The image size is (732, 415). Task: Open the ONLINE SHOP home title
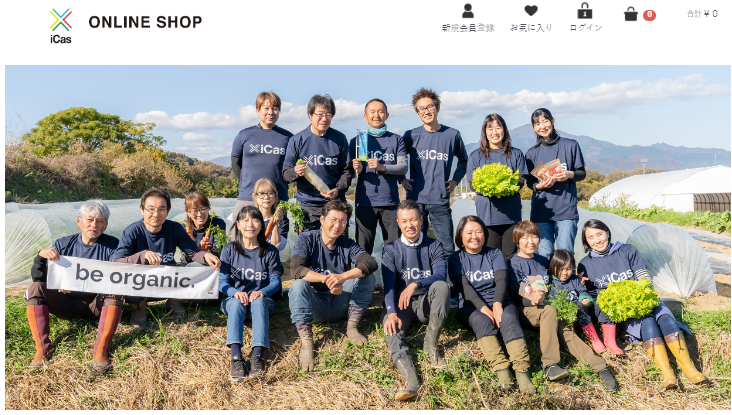145,22
